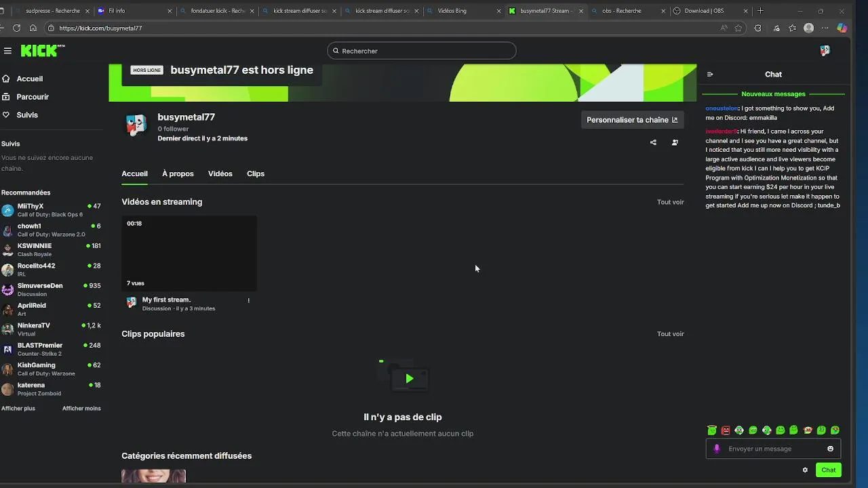Open My first stream video title
Image resolution: width=868 pixels, height=488 pixels.
[x=166, y=300]
